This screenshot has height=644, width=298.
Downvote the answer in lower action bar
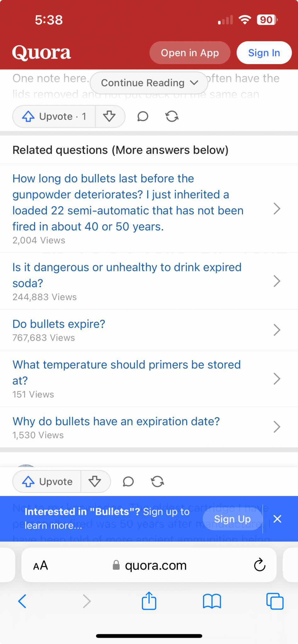95,481
